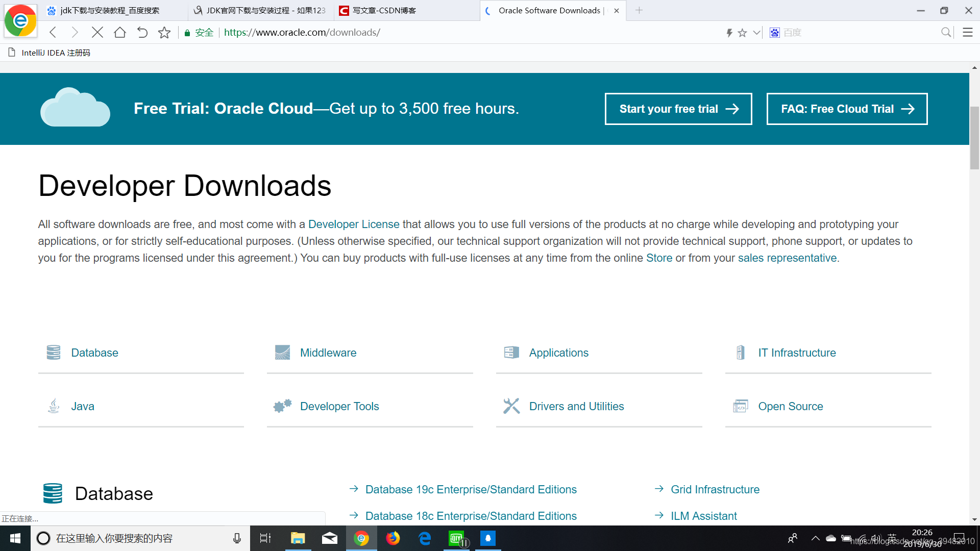
Task: Open the Developer Tools category
Action: click(x=339, y=406)
